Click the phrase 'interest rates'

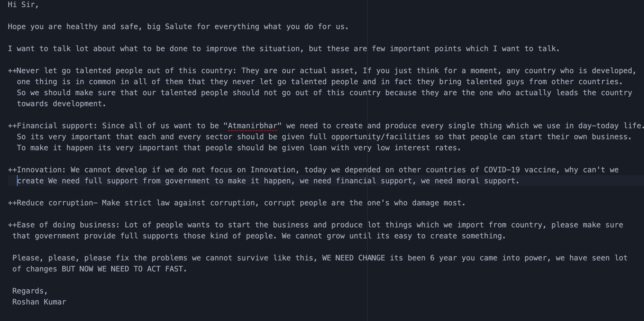coord(427,148)
